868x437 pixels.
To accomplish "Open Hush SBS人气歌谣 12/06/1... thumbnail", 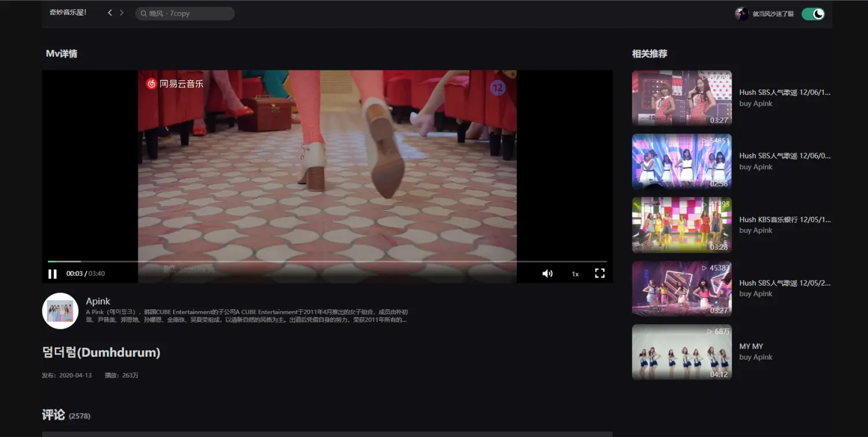I will (682, 98).
